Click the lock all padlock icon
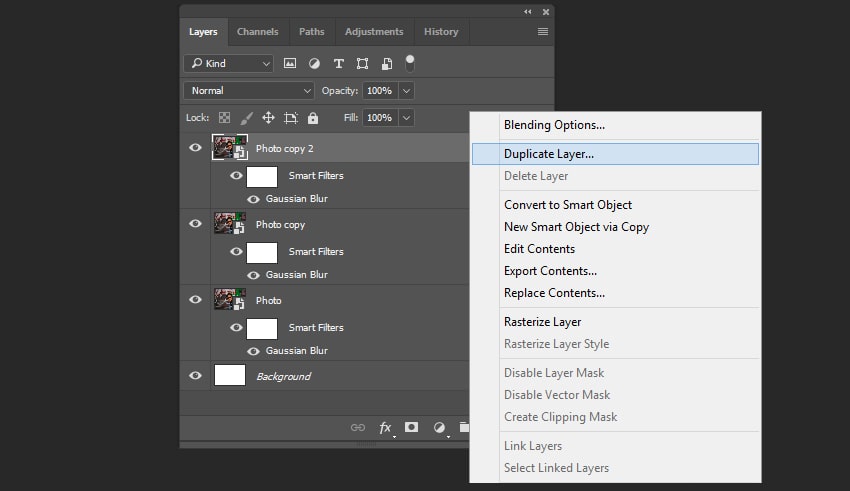Image resolution: width=850 pixels, height=491 pixels. [313, 118]
